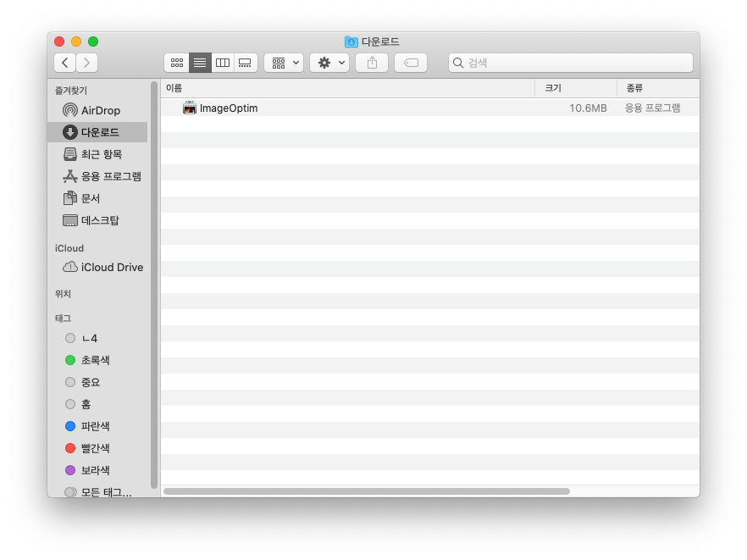Viewport: 747px width, 560px height.
Task: Show 모든 태그 list
Action: (x=97, y=491)
